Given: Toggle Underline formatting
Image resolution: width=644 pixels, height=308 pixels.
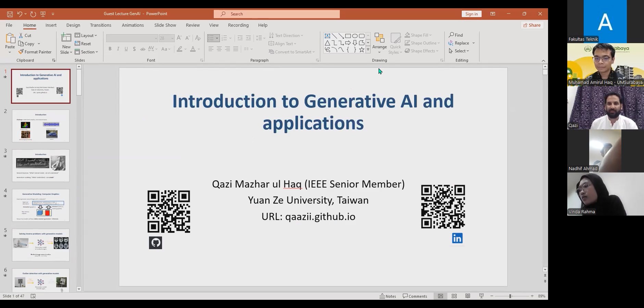Looking at the screenshot, I should pyautogui.click(x=126, y=49).
